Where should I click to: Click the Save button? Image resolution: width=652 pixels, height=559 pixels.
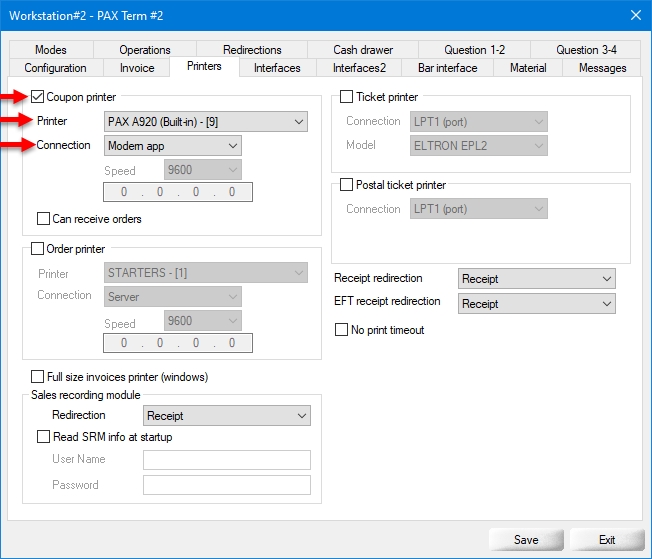pyautogui.click(x=525, y=539)
